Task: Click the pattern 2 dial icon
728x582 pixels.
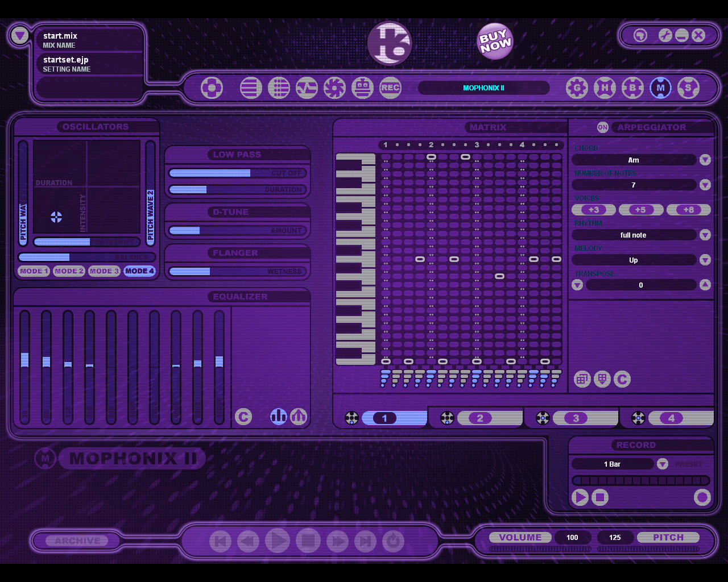Action: 448,418
